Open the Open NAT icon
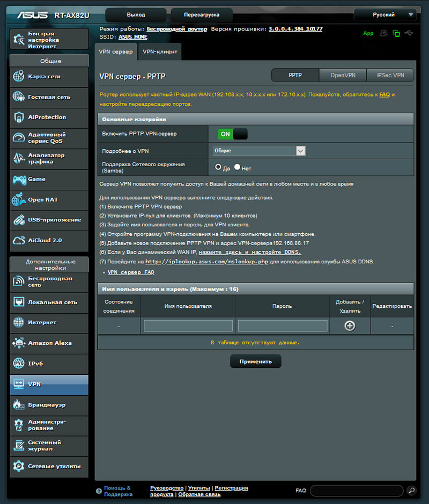This screenshot has width=429, height=504. 19,199
